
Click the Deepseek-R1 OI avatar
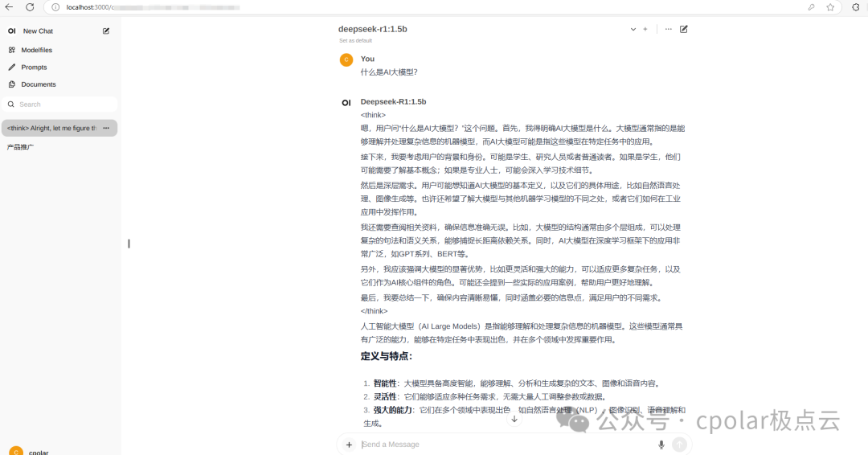click(x=346, y=102)
